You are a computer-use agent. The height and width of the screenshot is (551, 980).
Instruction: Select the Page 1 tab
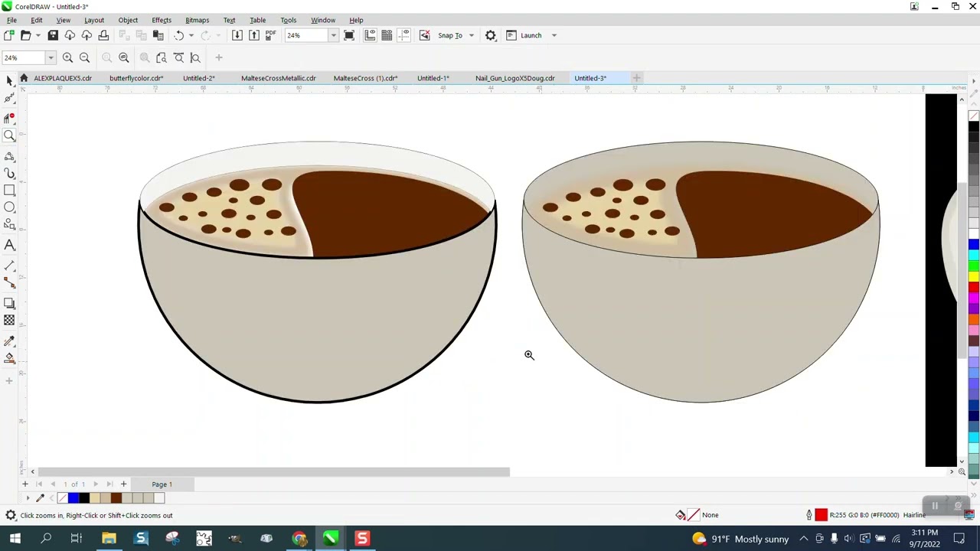click(162, 484)
